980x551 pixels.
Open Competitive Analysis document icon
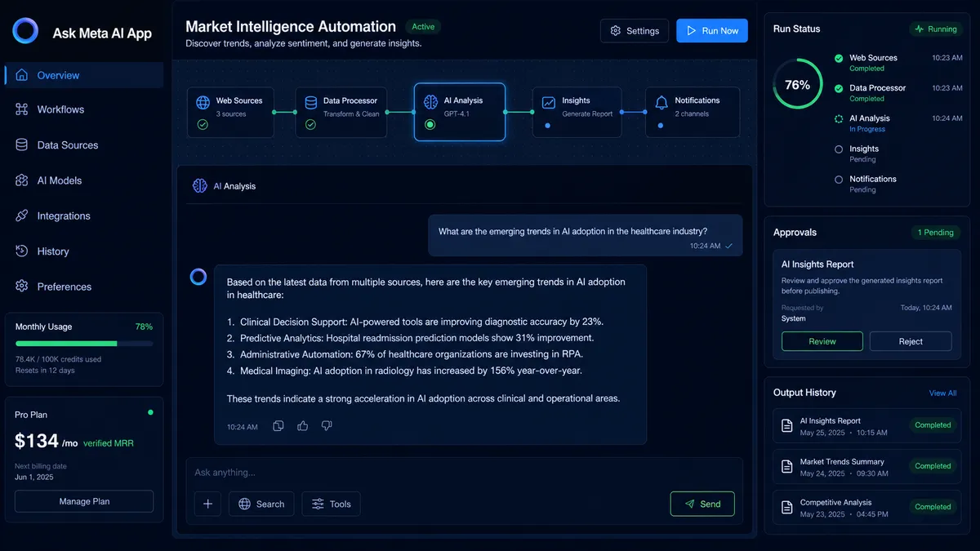(x=787, y=507)
